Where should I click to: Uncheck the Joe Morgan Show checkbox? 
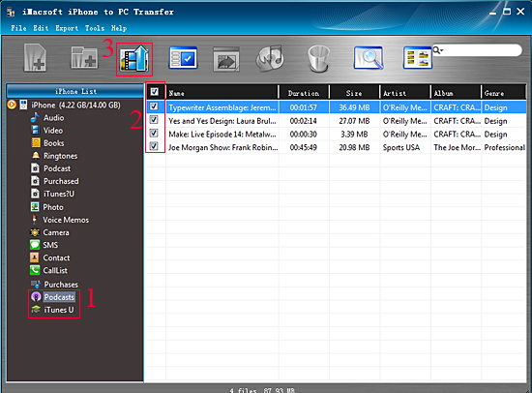[154, 146]
